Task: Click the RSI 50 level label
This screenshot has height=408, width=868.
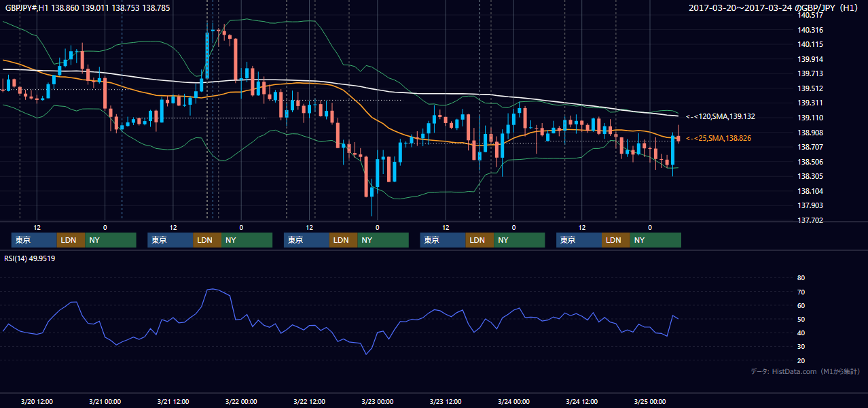Action: [x=801, y=319]
